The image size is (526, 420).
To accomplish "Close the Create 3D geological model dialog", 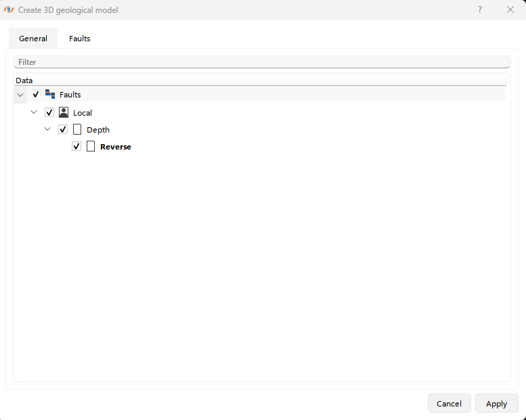I will tap(510, 9).
